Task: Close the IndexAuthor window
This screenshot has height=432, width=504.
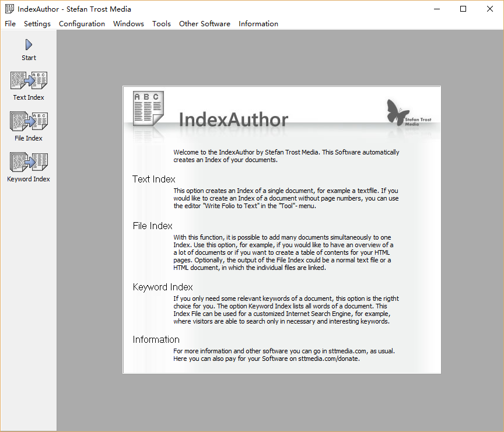Action: (x=490, y=9)
